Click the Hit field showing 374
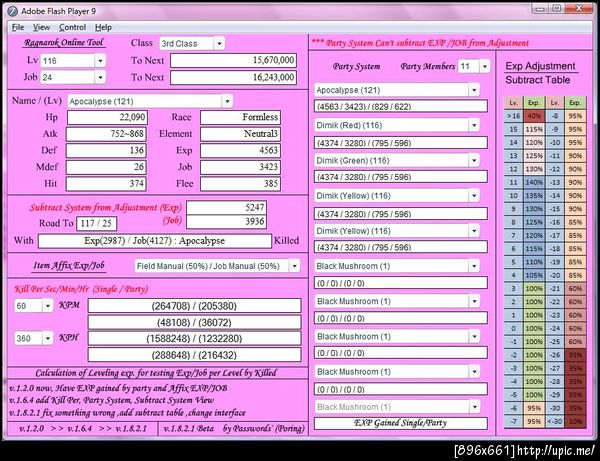This screenshot has height=461, width=600. tap(106, 184)
